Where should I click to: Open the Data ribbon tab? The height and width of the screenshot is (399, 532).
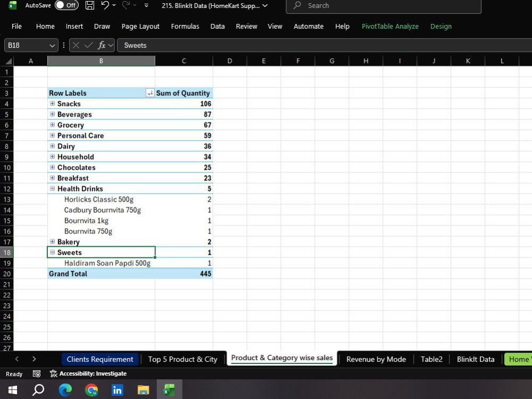218,27
